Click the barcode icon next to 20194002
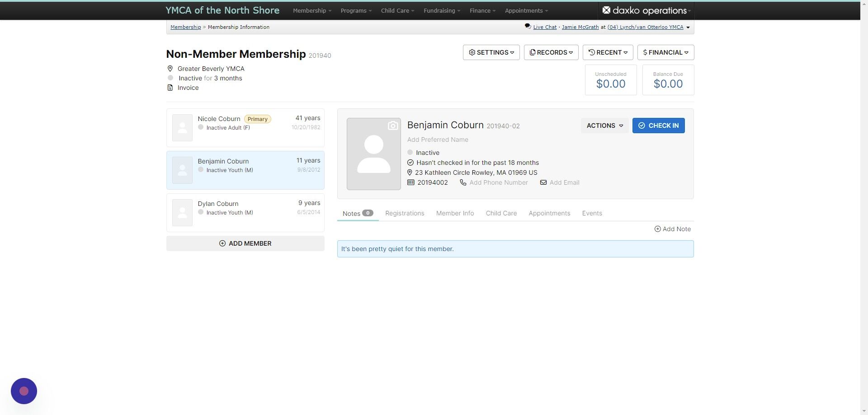The height and width of the screenshot is (415, 868). pyautogui.click(x=410, y=182)
